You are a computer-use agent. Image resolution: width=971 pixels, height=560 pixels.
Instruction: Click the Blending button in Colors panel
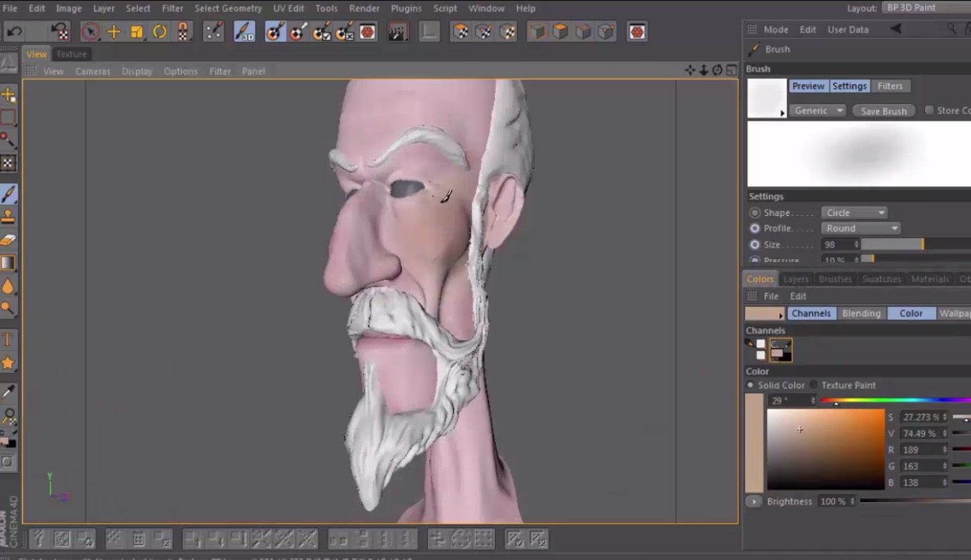click(862, 313)
